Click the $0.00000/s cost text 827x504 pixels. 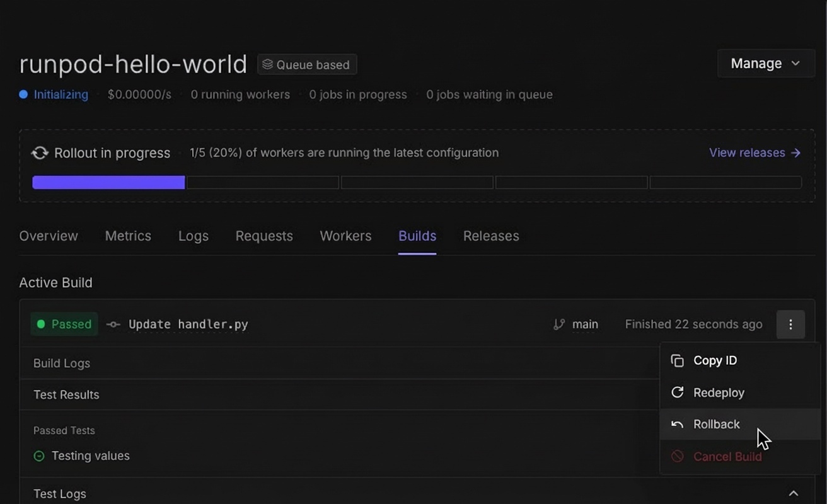(139, 94)
